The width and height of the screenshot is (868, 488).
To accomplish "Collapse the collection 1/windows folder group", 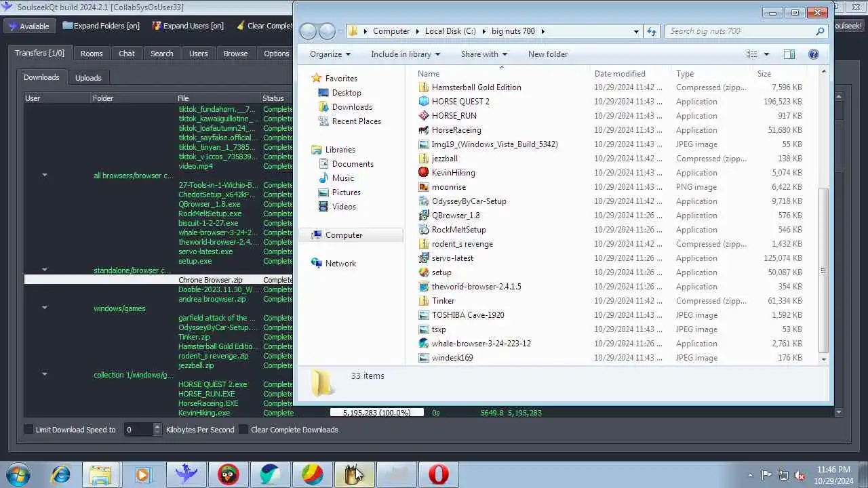I will 45,375.
